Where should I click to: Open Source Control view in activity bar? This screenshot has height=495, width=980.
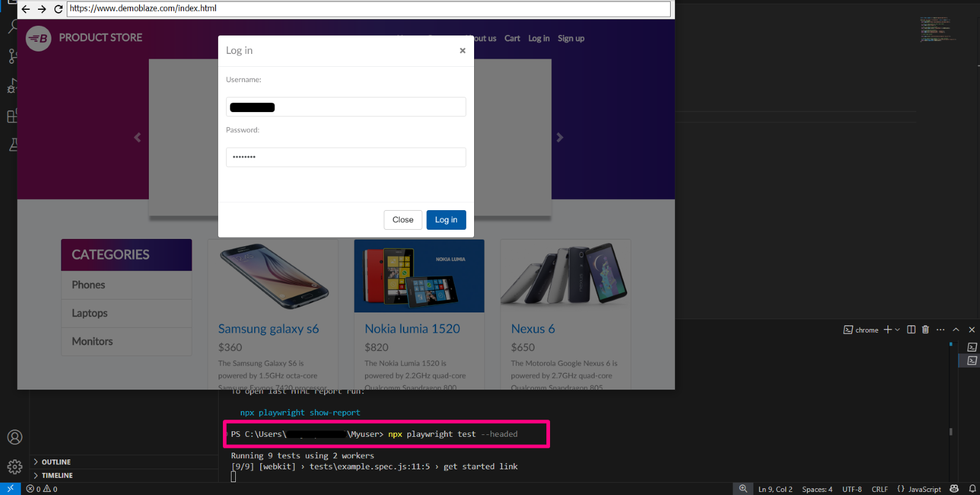coord(12,56)
